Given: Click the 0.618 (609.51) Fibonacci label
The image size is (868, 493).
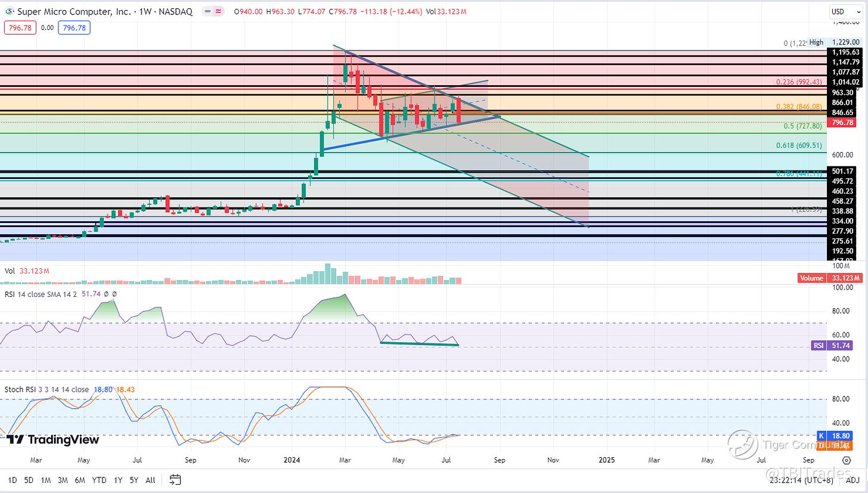Looking at the screenshot, I should (799, 145).
